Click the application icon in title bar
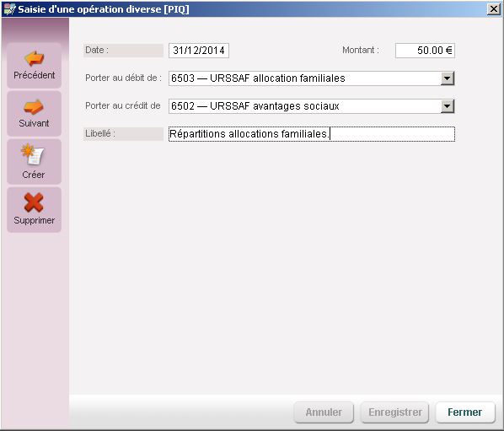 click(9, 9)
